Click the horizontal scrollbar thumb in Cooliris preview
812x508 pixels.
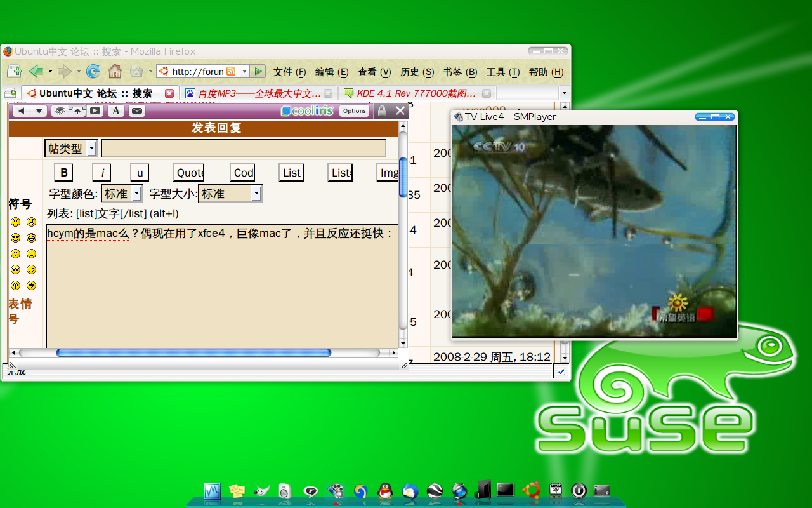pyautogui.click(x=193, y=352)
